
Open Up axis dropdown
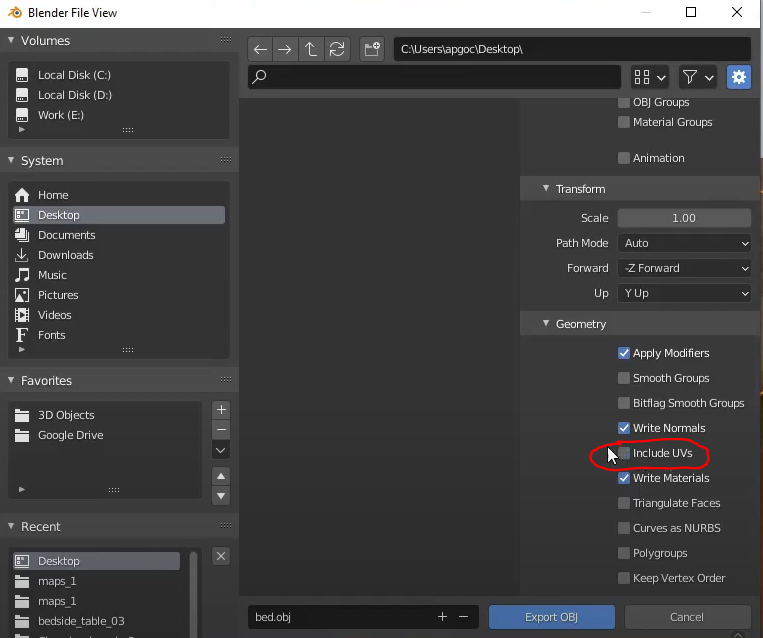[x=684, y=293]
